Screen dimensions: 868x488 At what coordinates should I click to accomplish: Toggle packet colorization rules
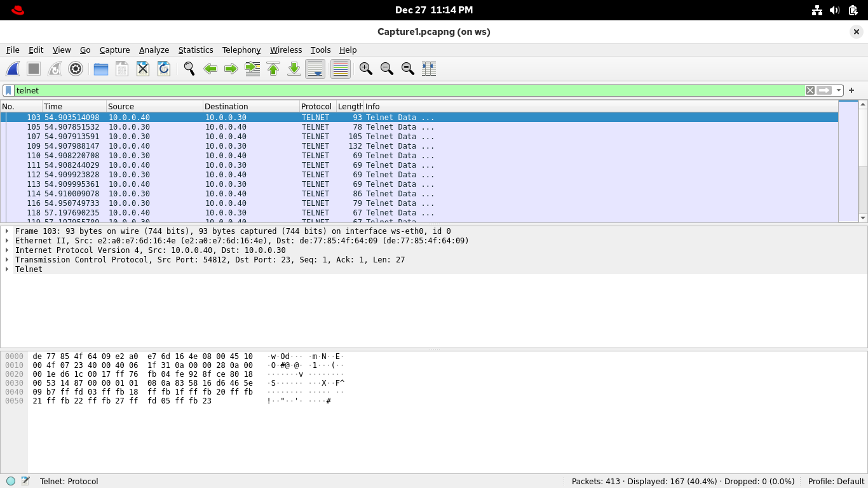[341, 69]
